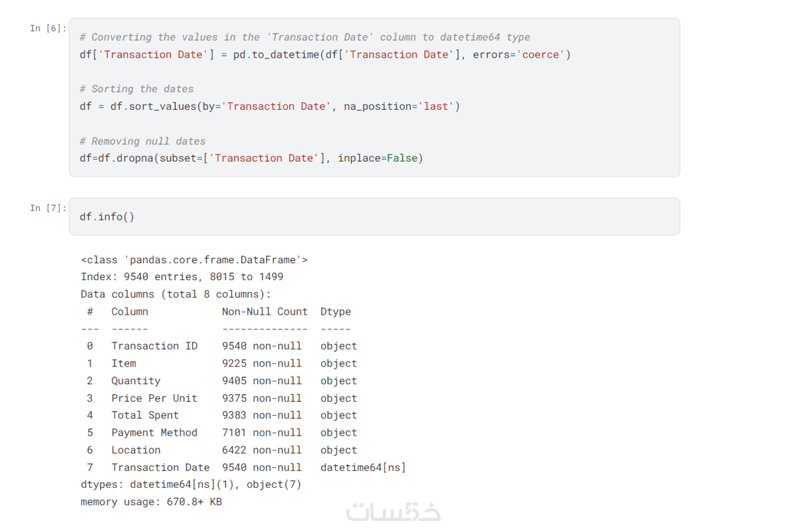Click the 'Dtype' column header

coord(335,312)
